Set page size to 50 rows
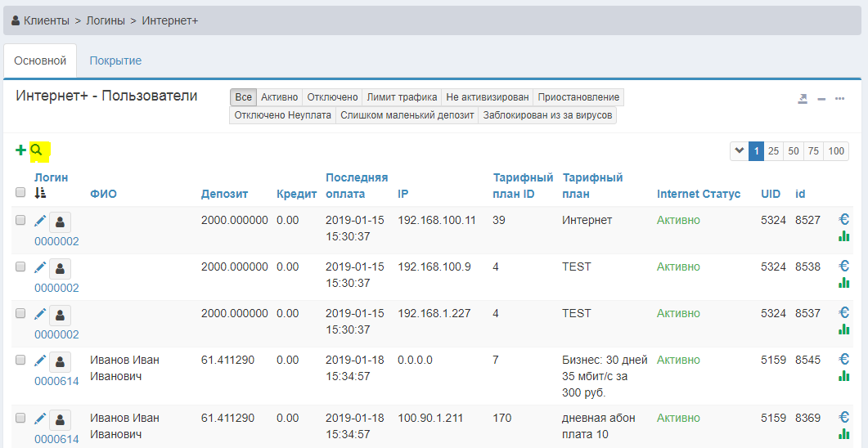 [x=794, y=151]
